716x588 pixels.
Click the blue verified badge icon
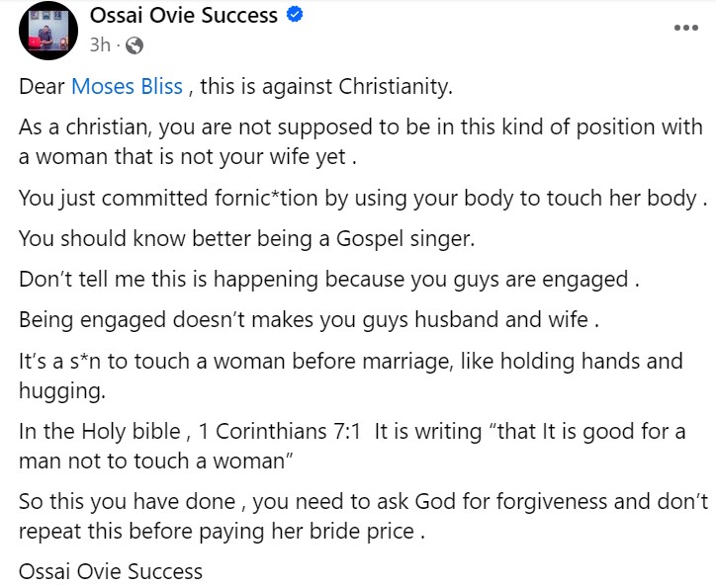click(293, 16)
